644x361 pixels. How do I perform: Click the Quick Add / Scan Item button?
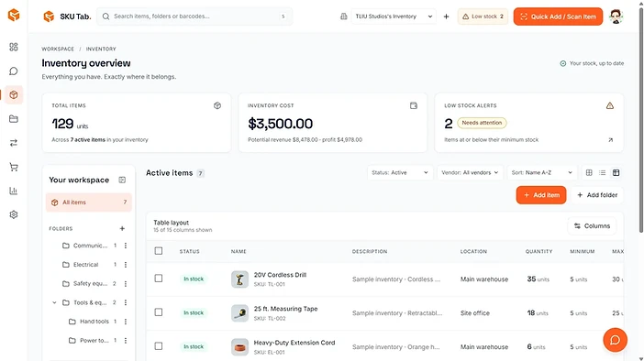(x=558, y=16)
